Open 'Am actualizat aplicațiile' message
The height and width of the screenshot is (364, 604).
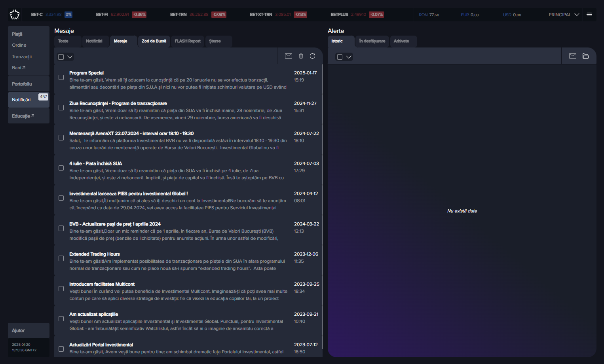[188, 321]
